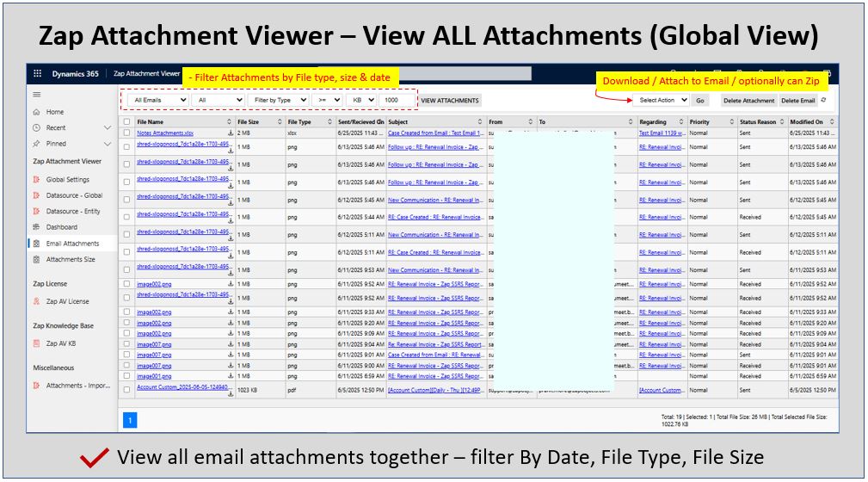Viewport: 868px width, 482px height.
Task: Click the Global Settings sidebar icon
Action: (x=36, y=180)
